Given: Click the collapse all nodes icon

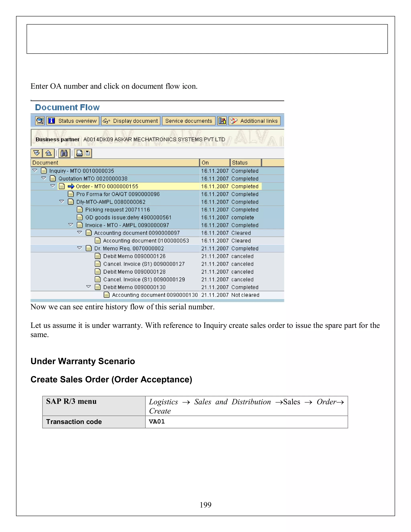Looking at the screenshot, I should tap(48, 153).
